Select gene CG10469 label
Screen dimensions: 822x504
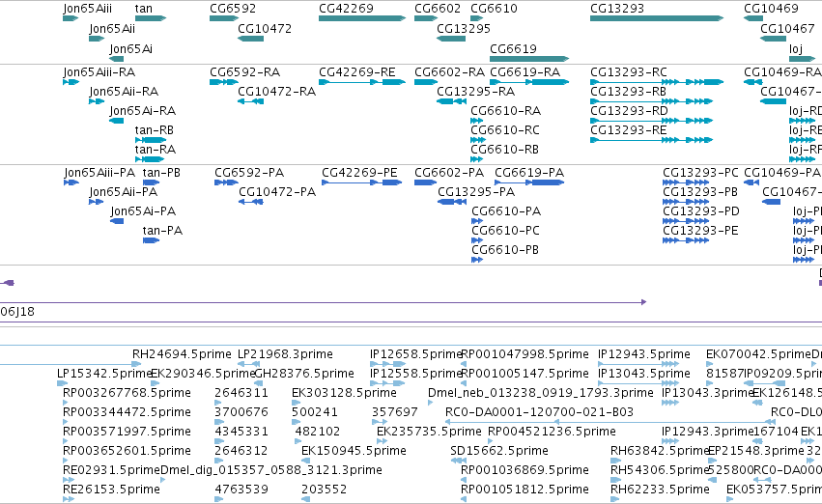771,9
